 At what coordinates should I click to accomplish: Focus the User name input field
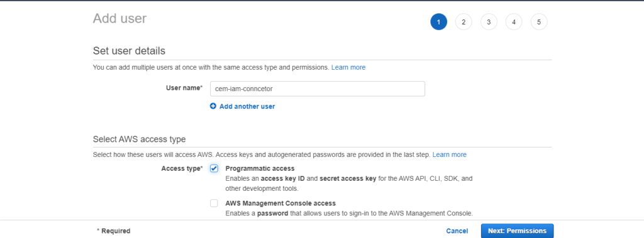[318, 89]
